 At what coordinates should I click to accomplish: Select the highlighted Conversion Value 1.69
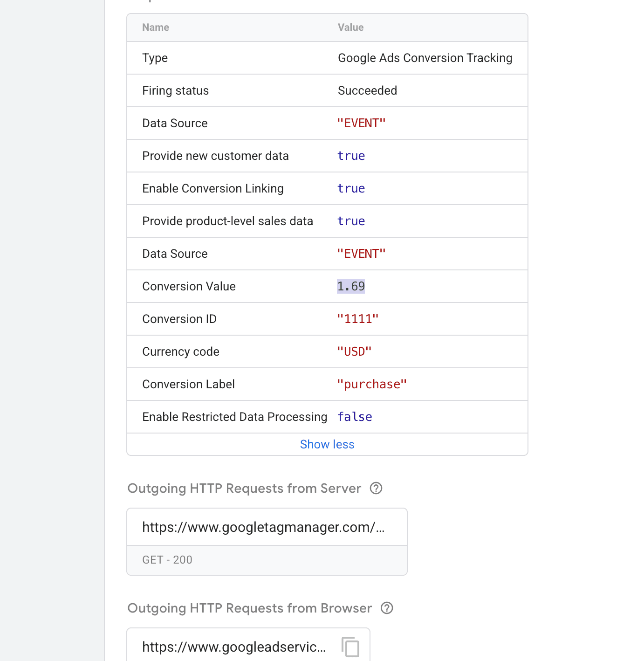pyautogui.click(x=351, y=286)
